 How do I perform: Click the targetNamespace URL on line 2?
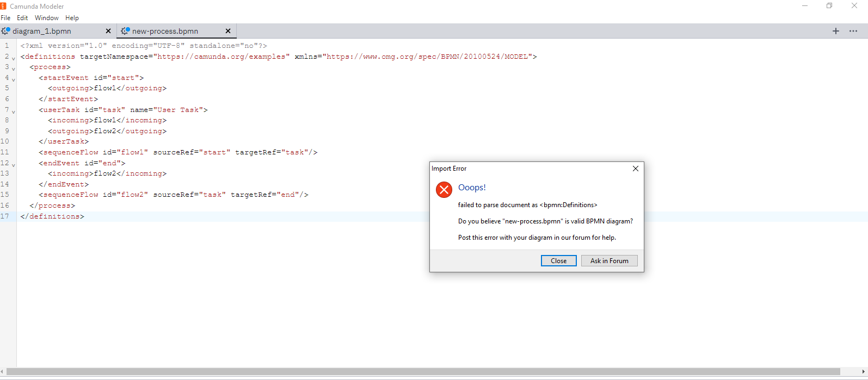pyautogui.click(x=221, y=57)
